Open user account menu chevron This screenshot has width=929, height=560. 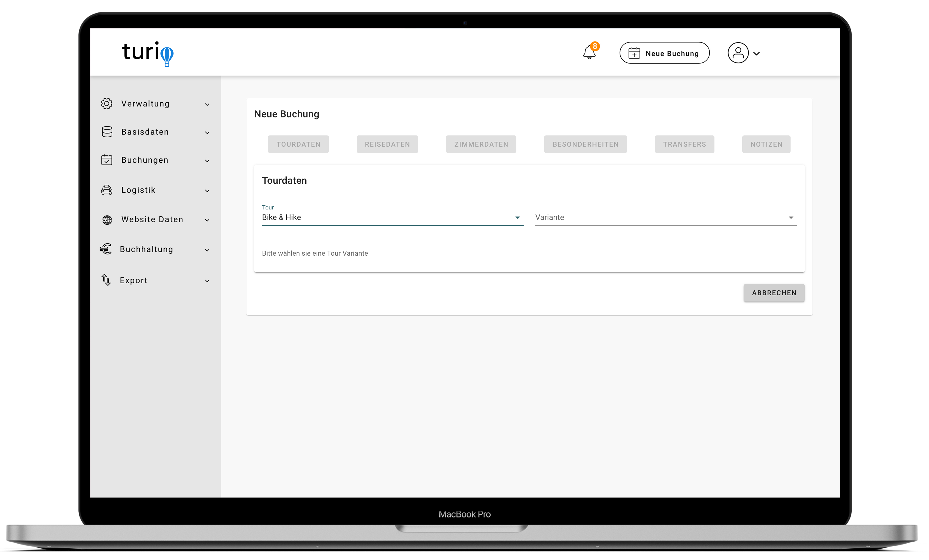[756, 54]
